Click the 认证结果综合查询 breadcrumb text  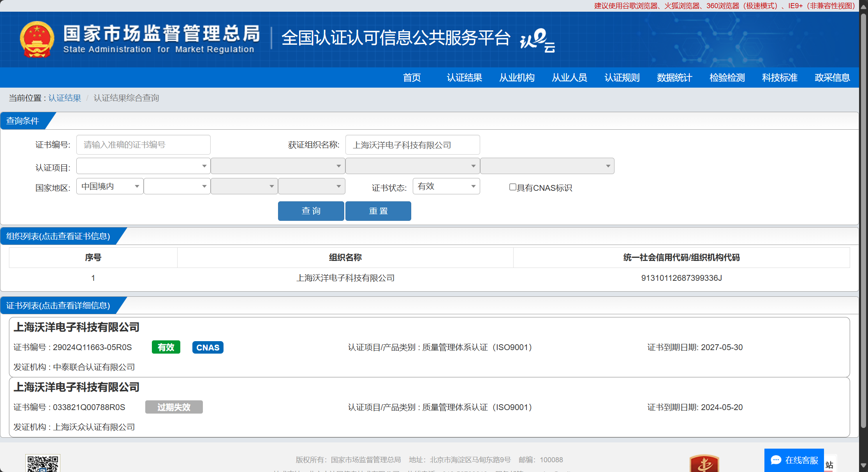pos(127,98)
